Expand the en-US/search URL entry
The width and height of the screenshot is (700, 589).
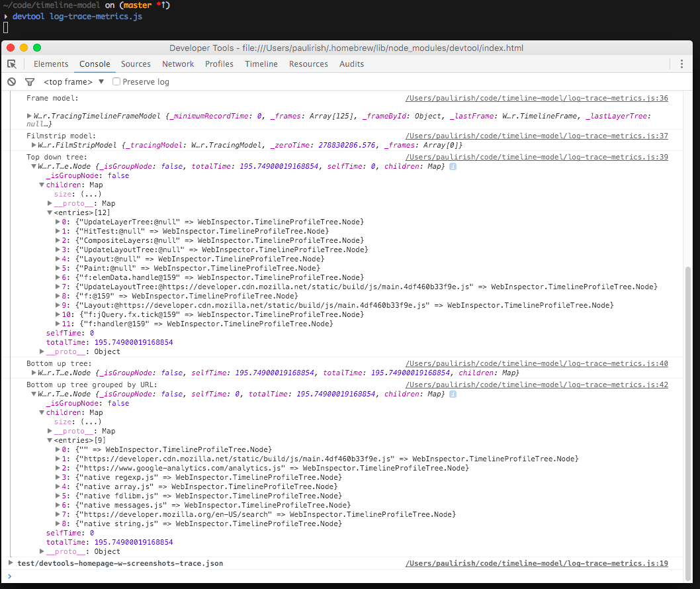tap(58, 515)
